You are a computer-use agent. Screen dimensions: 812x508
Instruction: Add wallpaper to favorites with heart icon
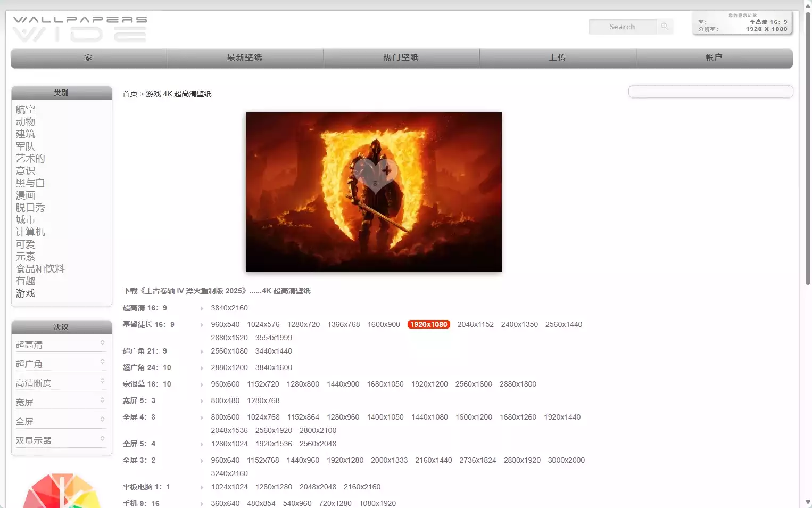[x=376, y=175]
